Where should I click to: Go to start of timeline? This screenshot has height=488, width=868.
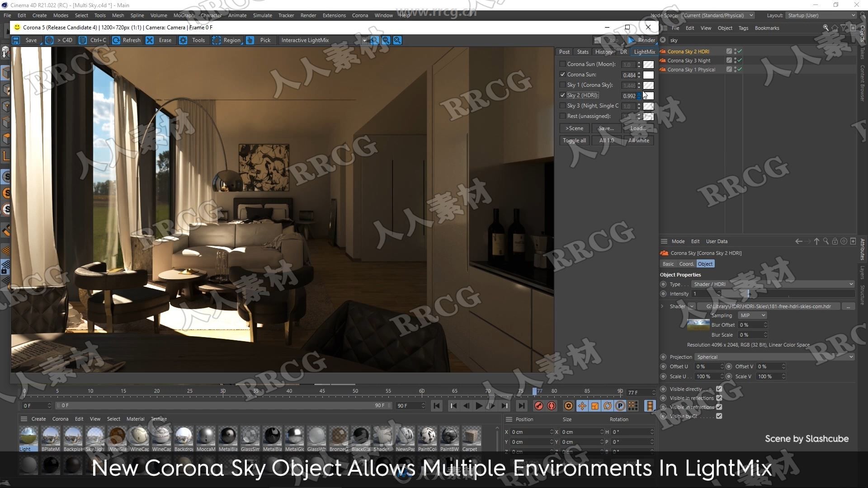pos(437,406)
